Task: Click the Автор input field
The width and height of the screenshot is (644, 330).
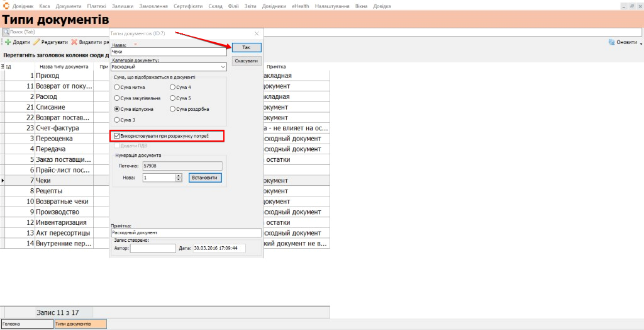Action: point(153,248)
